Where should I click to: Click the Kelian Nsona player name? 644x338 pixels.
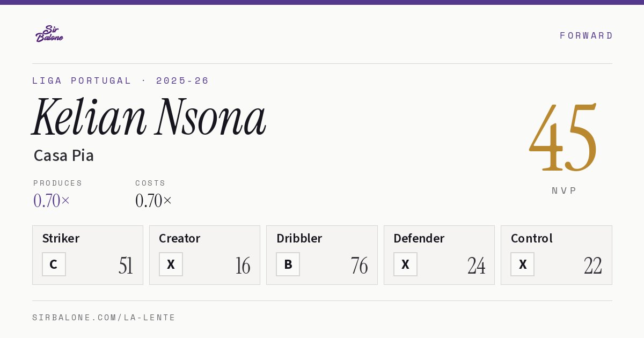149,117
